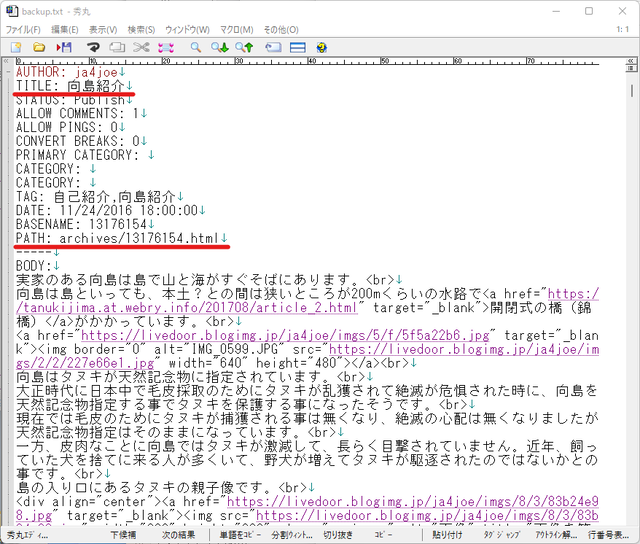Click the line 'CONVERT BREAKS: 0'

(81, 141)
